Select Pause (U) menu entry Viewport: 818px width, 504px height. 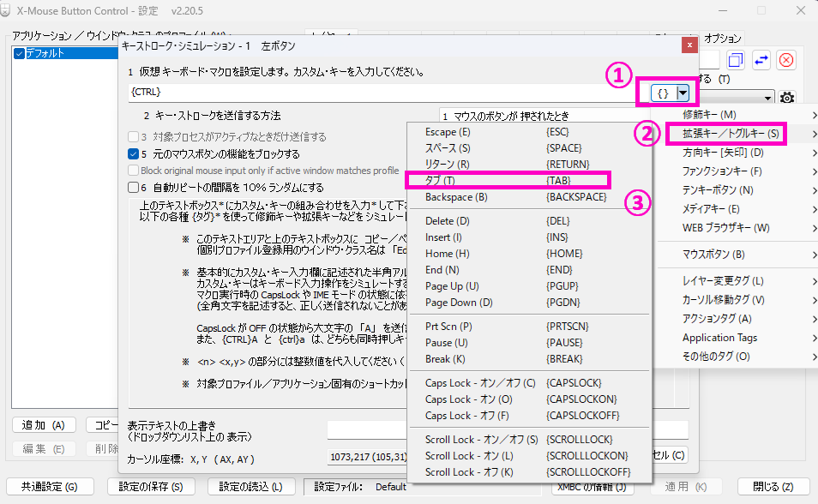[529, 343]
